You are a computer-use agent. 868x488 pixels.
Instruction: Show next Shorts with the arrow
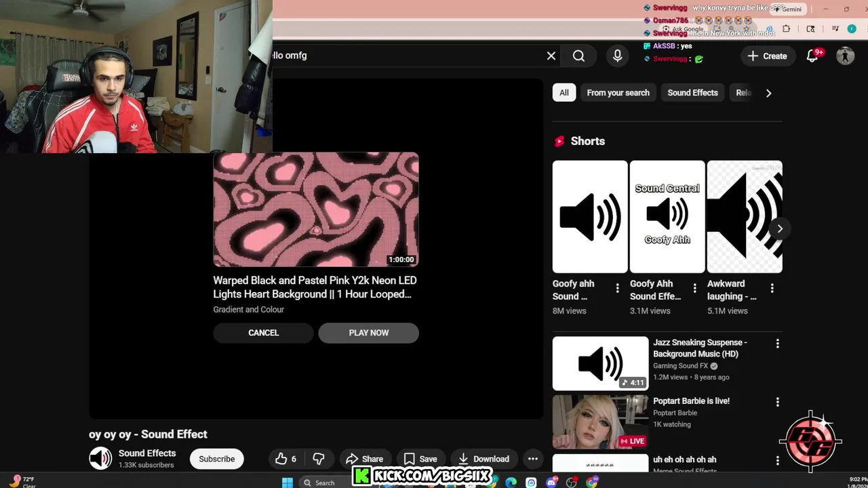(x=780, y=229)
